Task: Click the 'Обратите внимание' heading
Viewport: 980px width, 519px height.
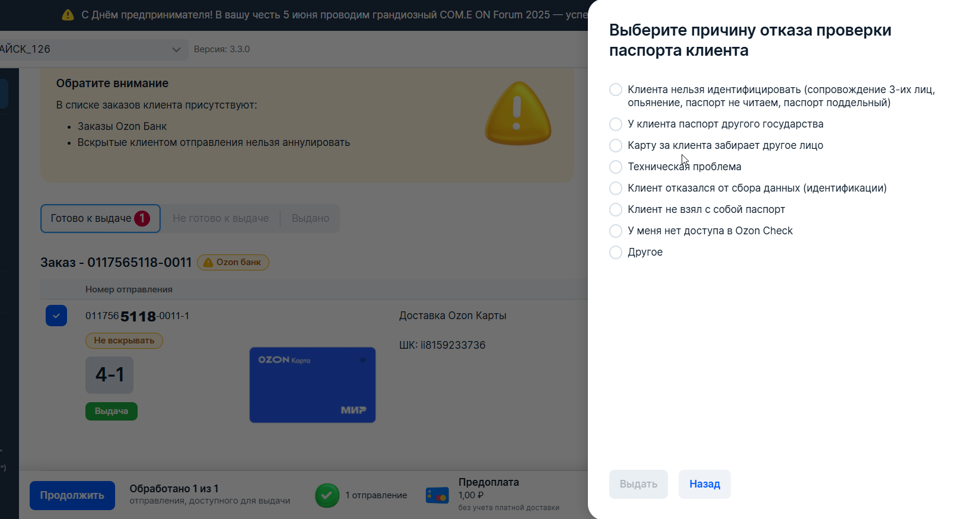Action: click(x=112, y=84)
